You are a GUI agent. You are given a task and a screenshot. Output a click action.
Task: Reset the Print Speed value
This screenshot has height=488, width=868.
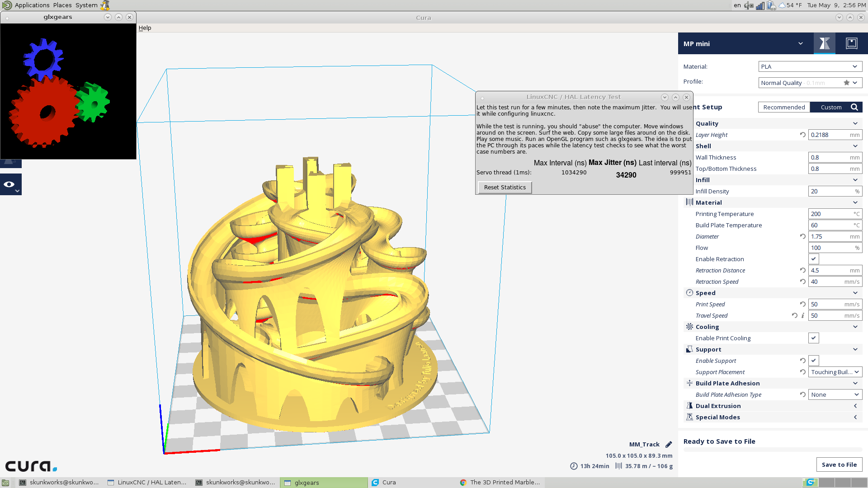pos(802,304)
